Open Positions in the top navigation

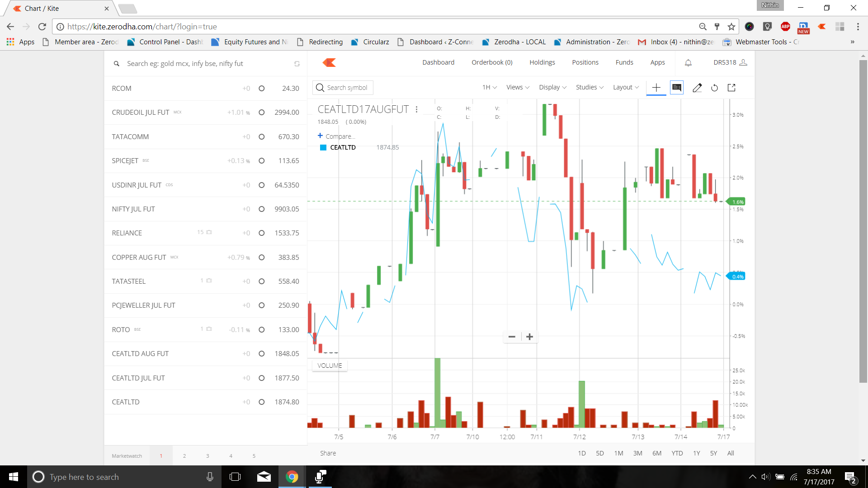coord(585,62)
